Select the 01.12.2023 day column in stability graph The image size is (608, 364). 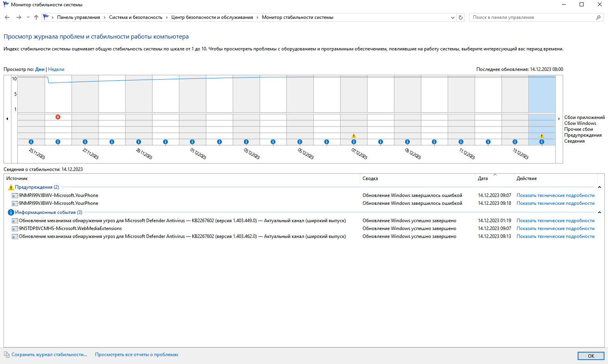tap(192, 95)
